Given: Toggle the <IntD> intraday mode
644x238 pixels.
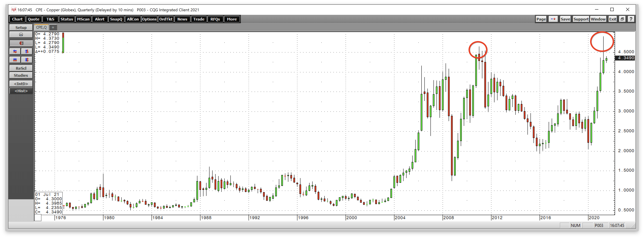Looking at the screenshot, I should 21,84.
